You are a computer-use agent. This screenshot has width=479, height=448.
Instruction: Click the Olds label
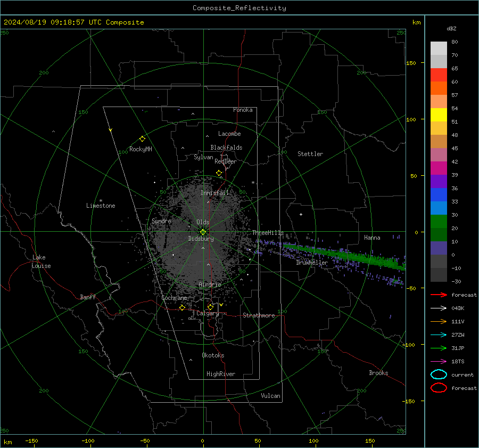click(x=203, y=222)
